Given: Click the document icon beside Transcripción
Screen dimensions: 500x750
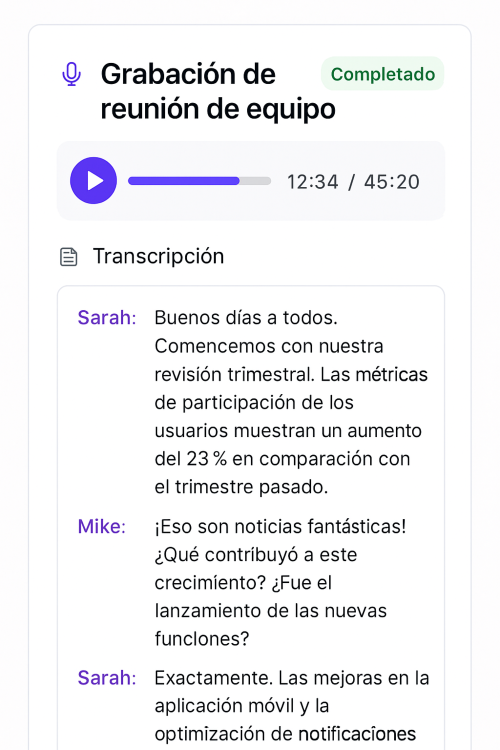Looking at the screenshot, I should click(68, 256).
